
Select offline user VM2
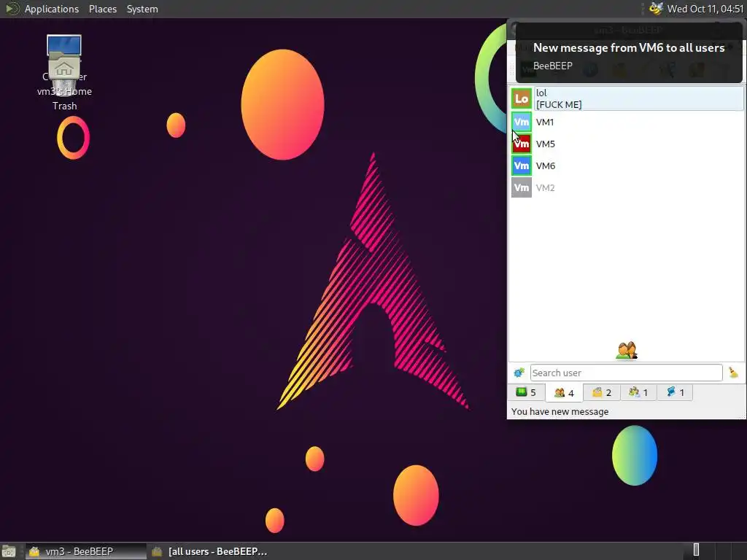coord(627,187)
